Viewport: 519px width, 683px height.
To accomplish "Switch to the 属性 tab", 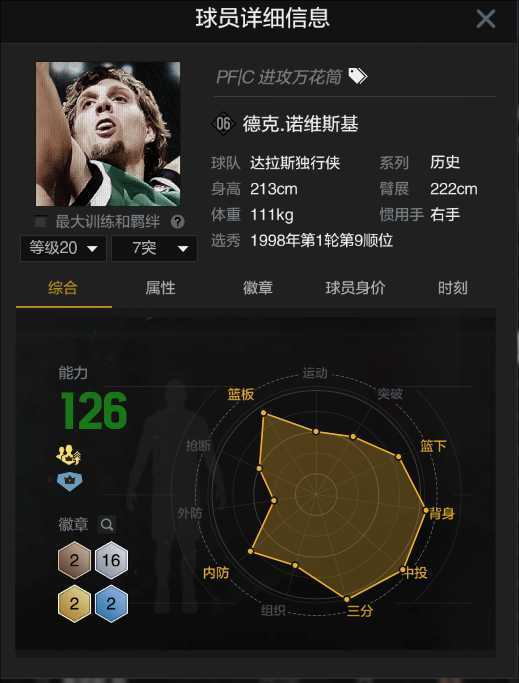I will tap(160, 288).
